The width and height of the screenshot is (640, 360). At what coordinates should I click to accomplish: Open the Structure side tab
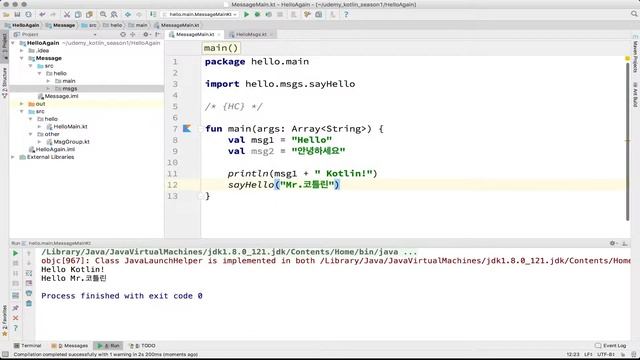pyautogui.click(x=4, y=82)
